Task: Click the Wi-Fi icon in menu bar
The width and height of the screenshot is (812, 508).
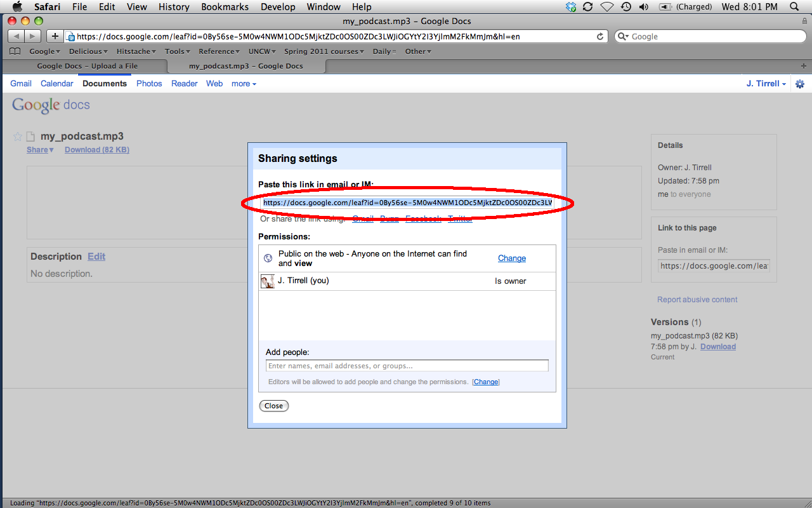Action: (607, 7)
